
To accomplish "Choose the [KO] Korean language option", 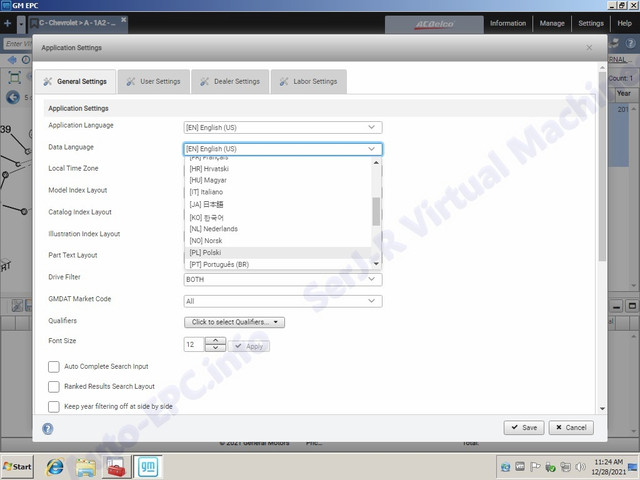I will [278, 218].
